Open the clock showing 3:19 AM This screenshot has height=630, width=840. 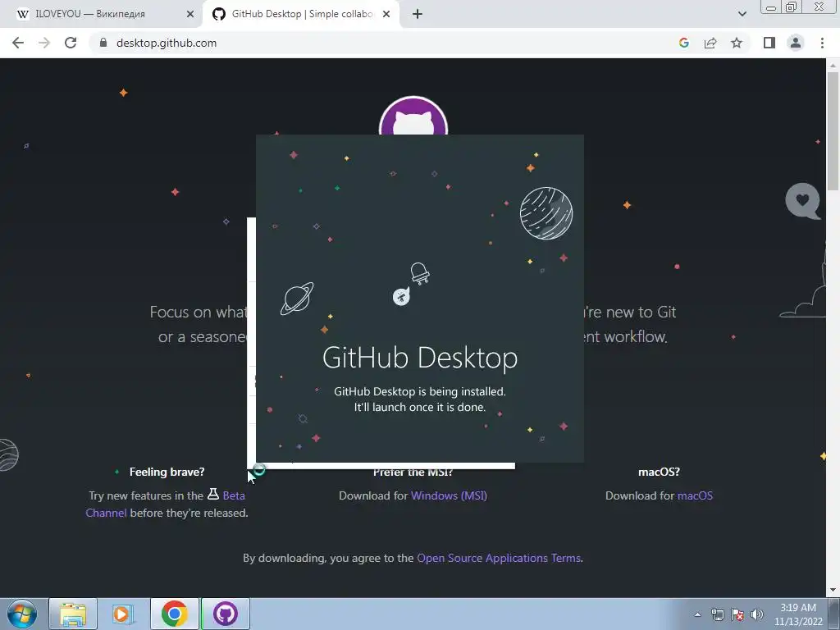point(797,614)
